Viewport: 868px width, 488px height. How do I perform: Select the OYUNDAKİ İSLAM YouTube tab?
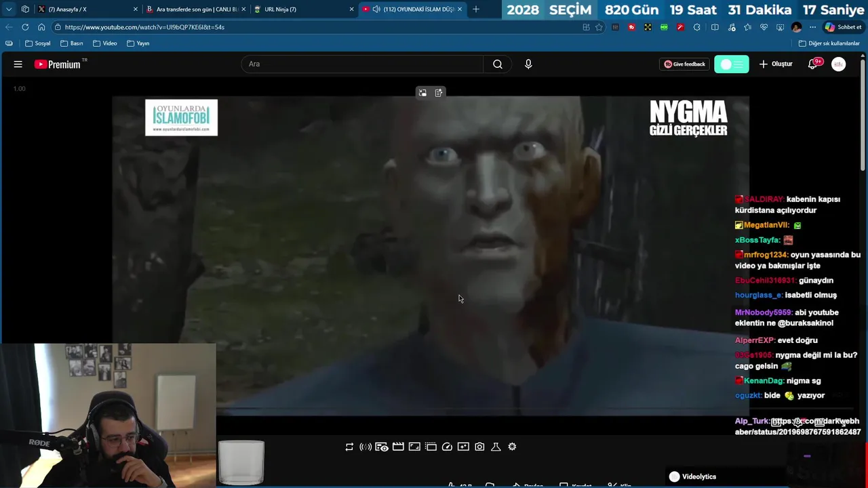coord(412,9)
